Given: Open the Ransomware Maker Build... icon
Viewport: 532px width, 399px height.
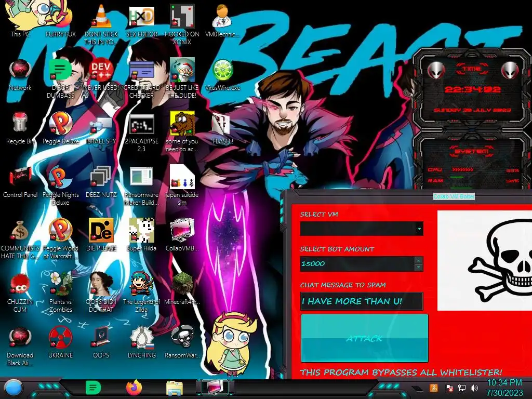Looking at the screenshot, I should tap(141, 186).
